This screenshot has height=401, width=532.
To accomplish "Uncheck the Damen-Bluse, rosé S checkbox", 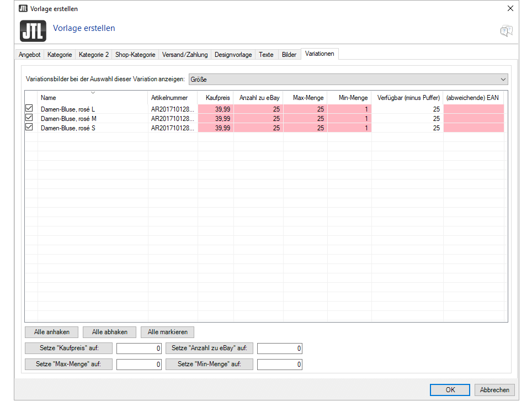I will click(x=29, y=127).
